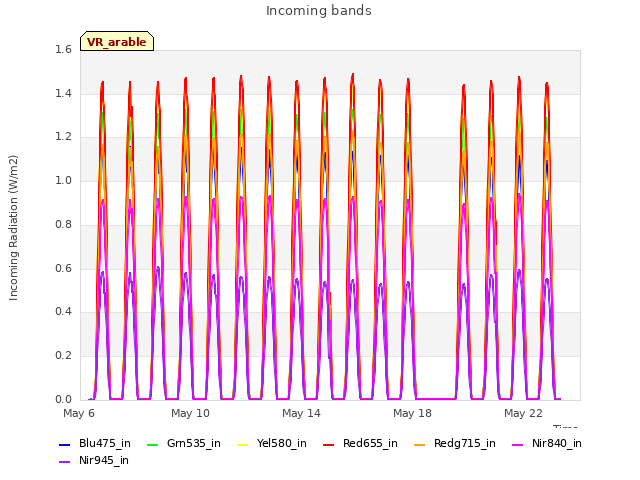The width and height of the screenshot is (640, 480).
Task: Click the 'May 14' x-axis tick label
Action: click(x=301, y=413)
